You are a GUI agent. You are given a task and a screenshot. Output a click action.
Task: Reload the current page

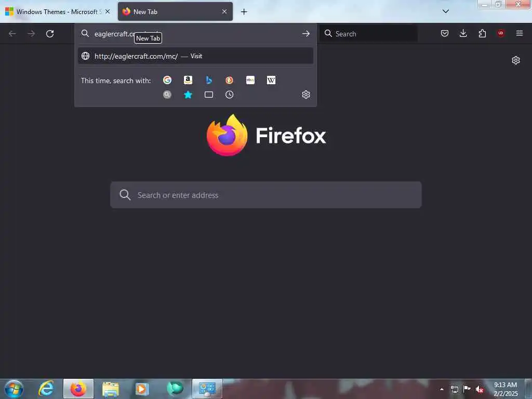[50, 34]
